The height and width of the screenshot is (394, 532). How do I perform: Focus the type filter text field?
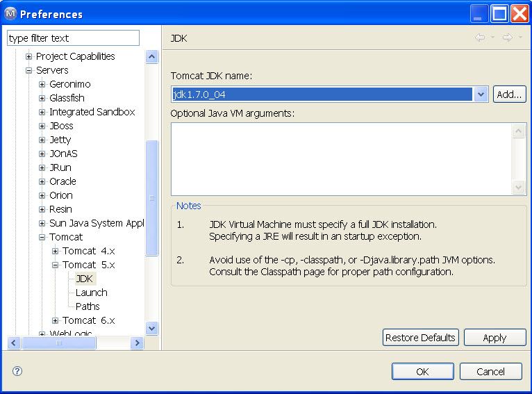coord(73,38)
